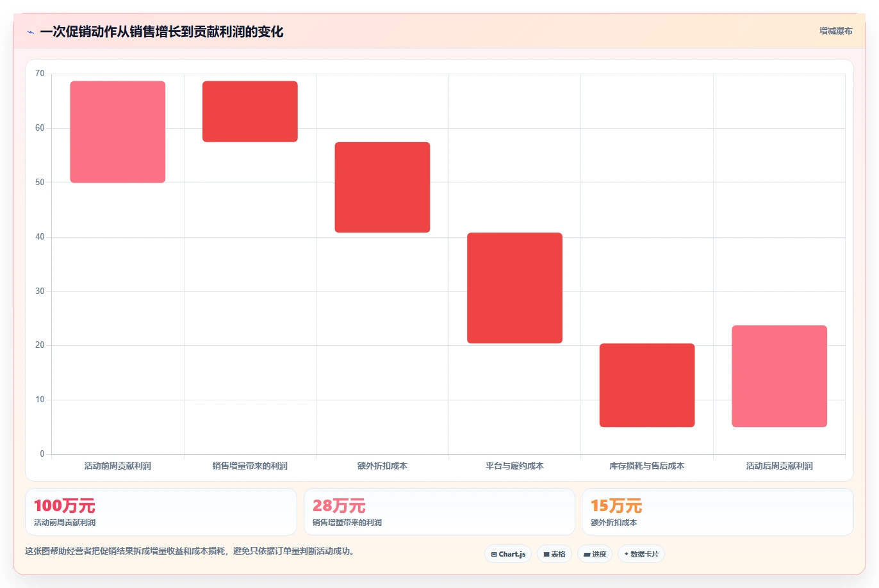This screenshot has height=588, width=879.
Task: Click x-axis label 平台与履约成本
Action: point(514,466)
